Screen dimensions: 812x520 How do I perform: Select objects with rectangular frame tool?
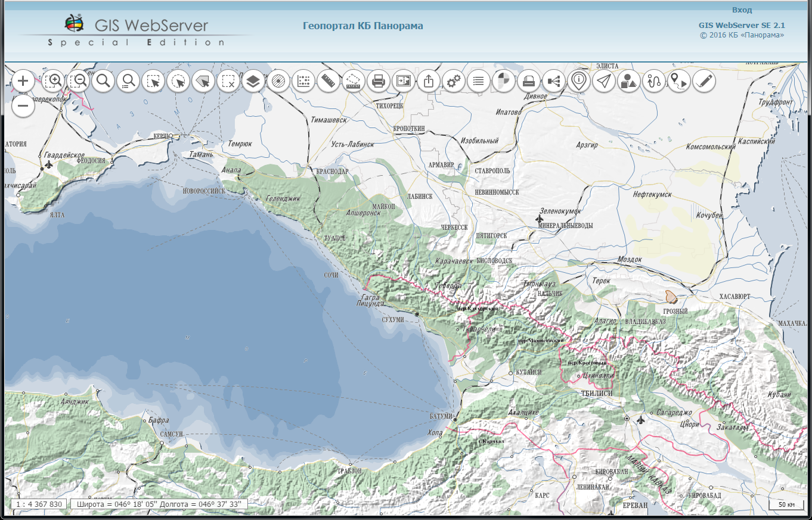point(154,81)
